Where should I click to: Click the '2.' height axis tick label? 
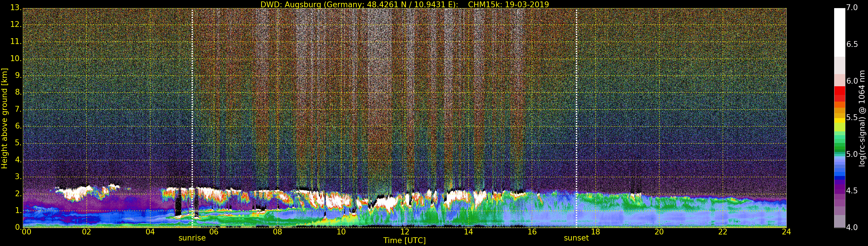[x=18, y=193]
